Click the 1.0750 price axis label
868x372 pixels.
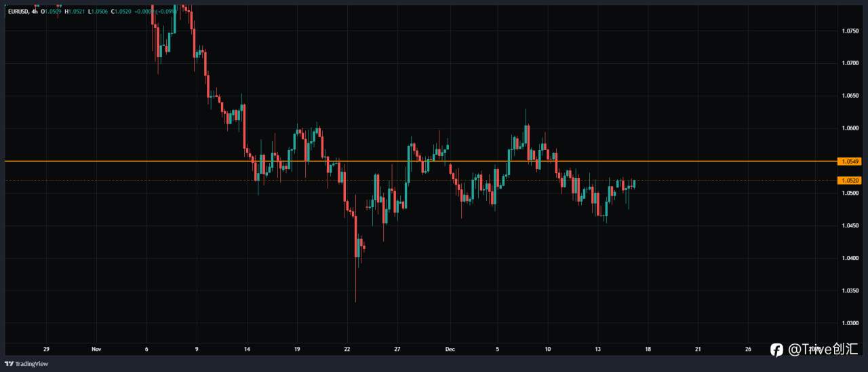[851, 31]
